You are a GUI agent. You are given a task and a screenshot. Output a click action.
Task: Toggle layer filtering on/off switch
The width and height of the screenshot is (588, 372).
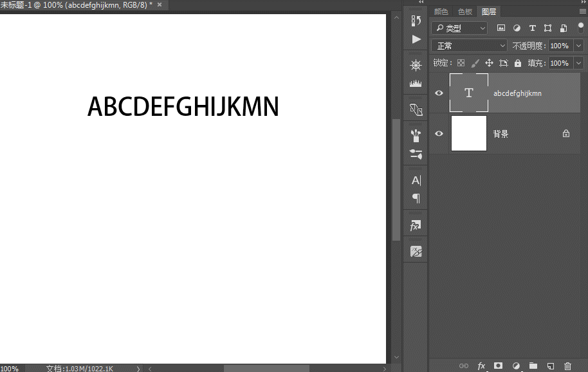[580, 28]
